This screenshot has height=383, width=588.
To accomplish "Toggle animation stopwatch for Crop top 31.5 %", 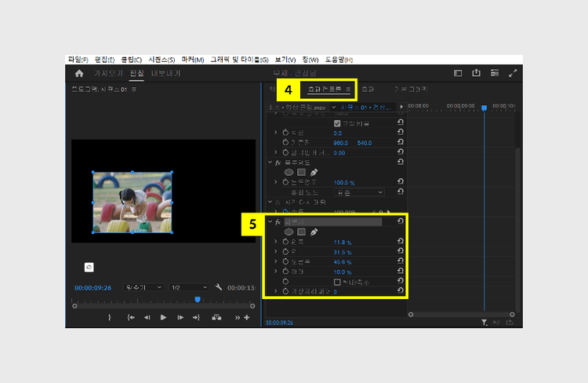I will 285,252.
